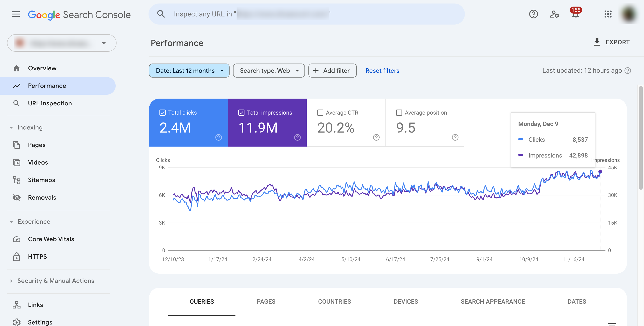Click the Add filter button

click(x=332, y=71)
